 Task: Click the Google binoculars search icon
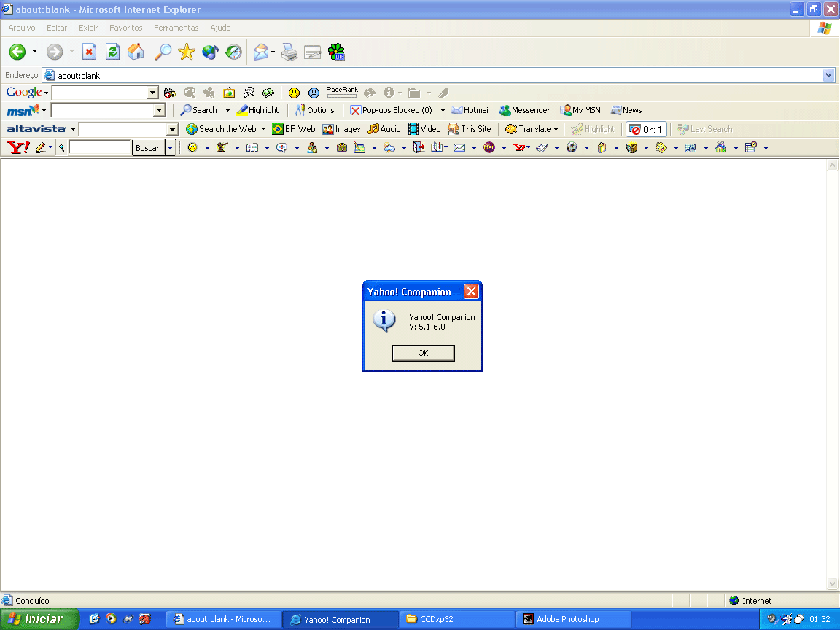coord(170,93)
